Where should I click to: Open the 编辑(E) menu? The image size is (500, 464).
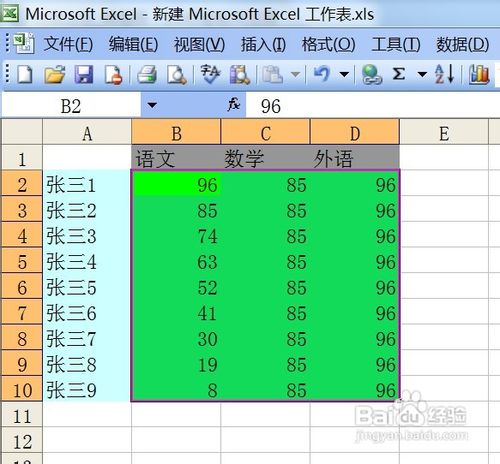pyautogui.click(x=133, y=44)
